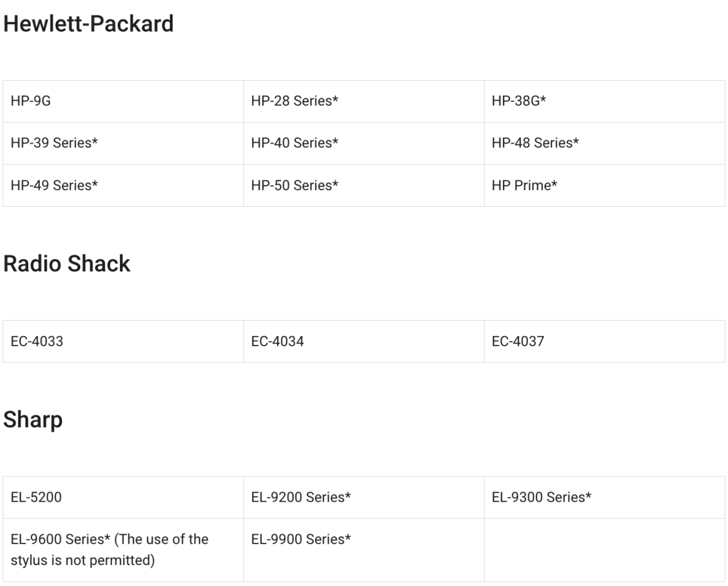The height and width of the screenshot is (586, 728).
Task: Click the Sharp section heading
Action: coord(33,420)
